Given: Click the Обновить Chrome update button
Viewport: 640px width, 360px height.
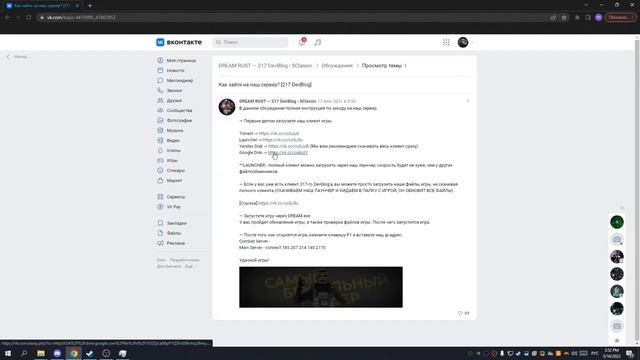Looking at the screenshot, I should point(620,18).
